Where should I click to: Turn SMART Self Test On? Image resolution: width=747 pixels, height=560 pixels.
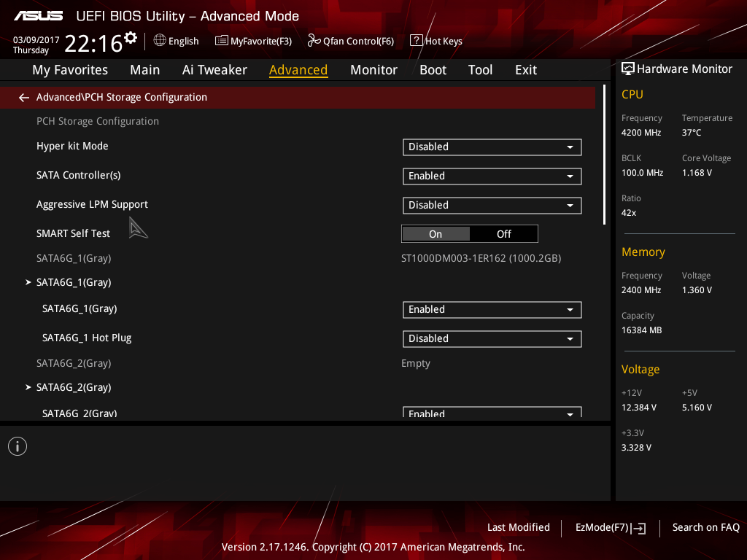(x=436, y=234)
